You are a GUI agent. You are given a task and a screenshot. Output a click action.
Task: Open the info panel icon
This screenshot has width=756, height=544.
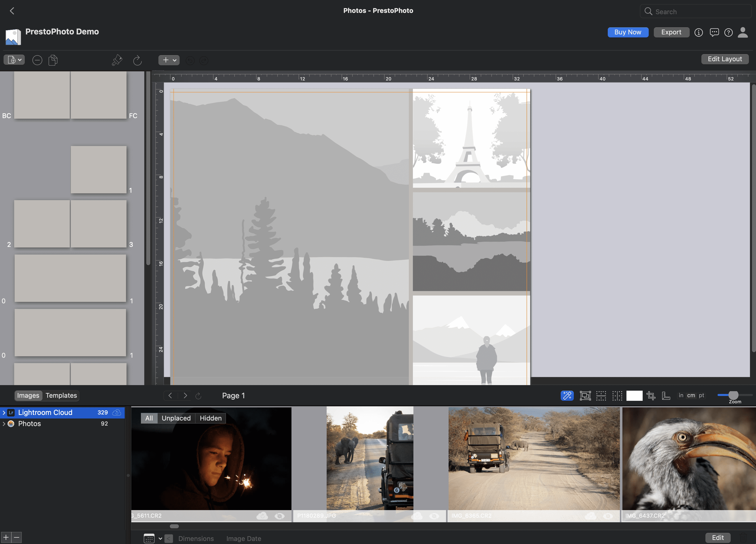699,32
